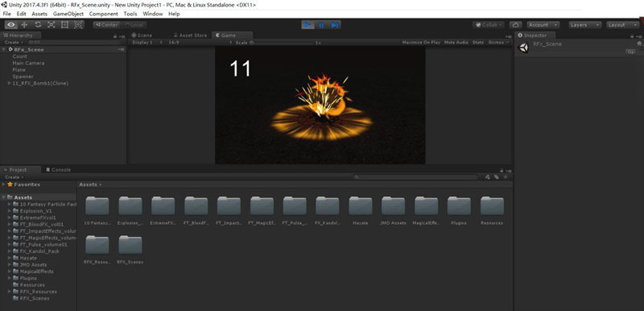
Task: Open the Edit menu
Action: coord(22,14)
